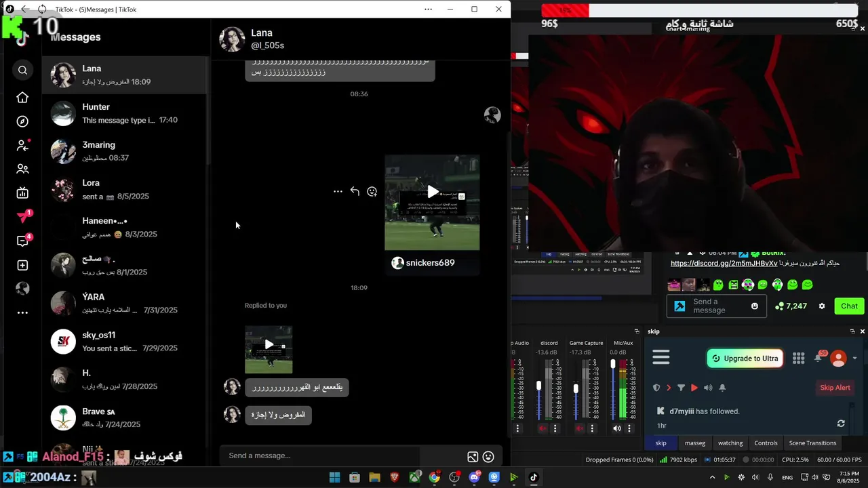Open Friends icon in TikTok sidebar
The image size is (868, 488).
(x=22, y=169)
